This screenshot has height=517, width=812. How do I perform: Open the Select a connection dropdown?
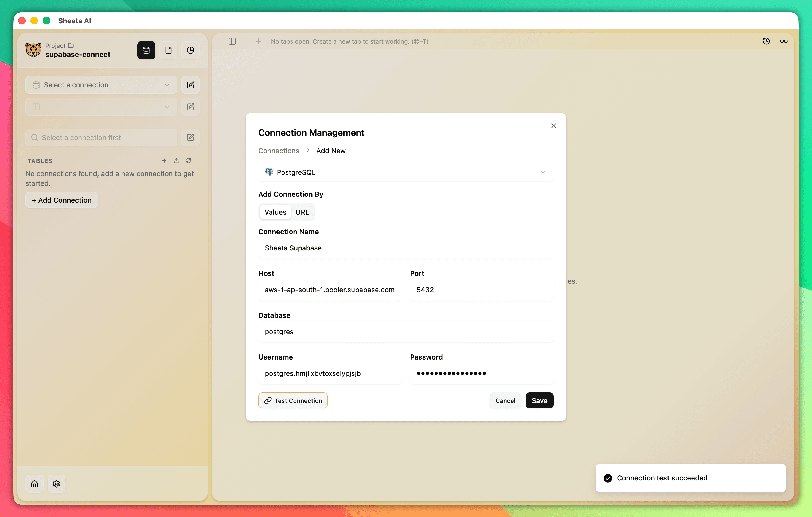pos(101,85)
